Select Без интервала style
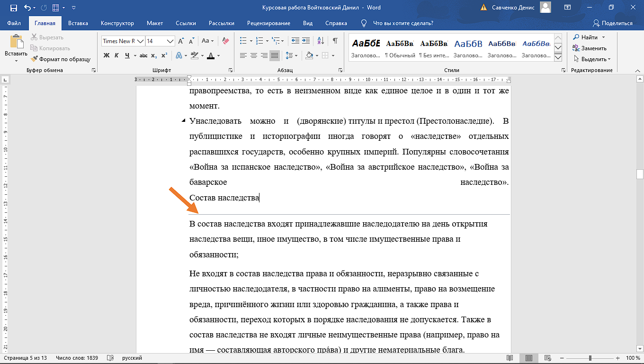 (x=434, y=48)
